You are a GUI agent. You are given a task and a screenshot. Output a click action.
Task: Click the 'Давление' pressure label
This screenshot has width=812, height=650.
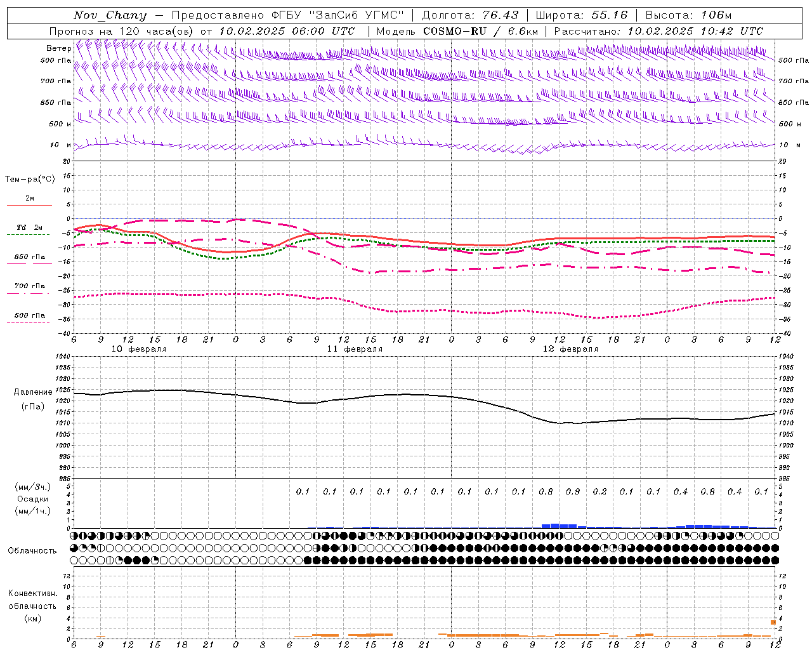coord(33,392)
